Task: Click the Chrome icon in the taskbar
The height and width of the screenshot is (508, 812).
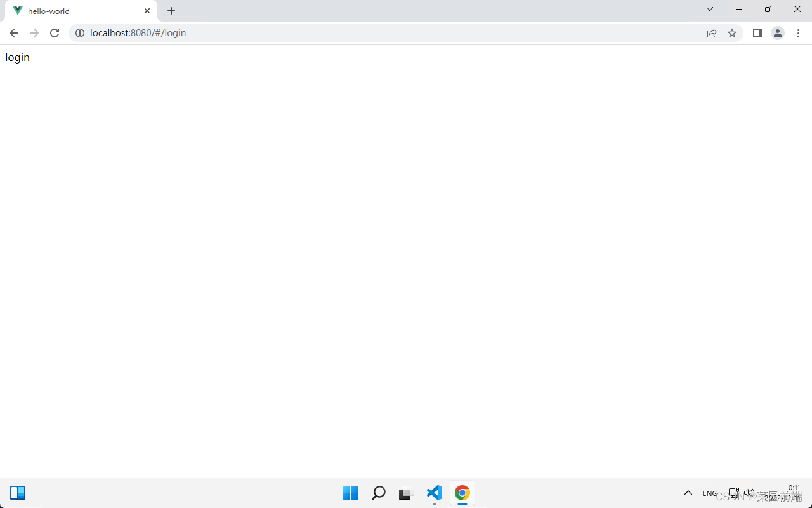Action: tap(462, 493)
